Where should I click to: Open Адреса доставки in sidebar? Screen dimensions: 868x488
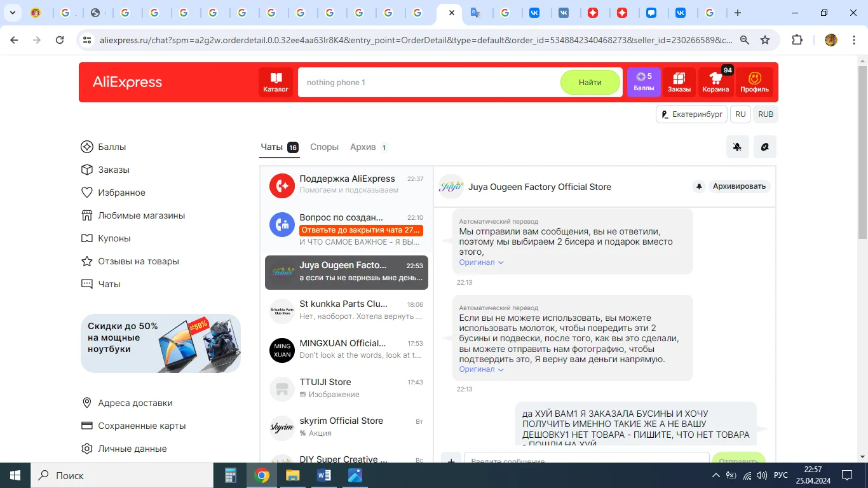click(x=126, y=403)
